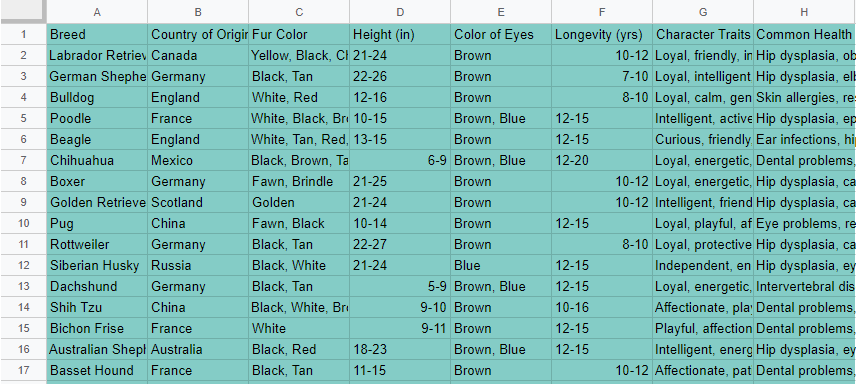The height and width of the screenshot is (384, 856).
Task: Click the Fur Color header cell
Action: tap(299, 34)
